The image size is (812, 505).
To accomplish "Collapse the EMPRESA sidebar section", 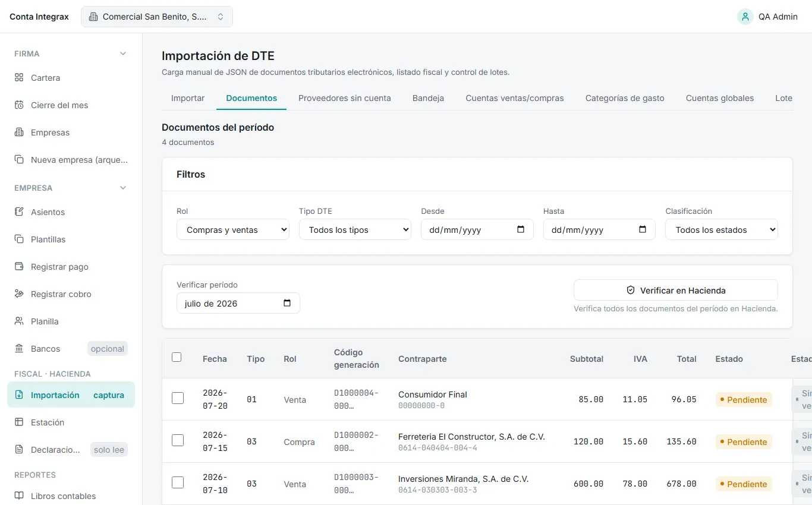I will point(123,188).
